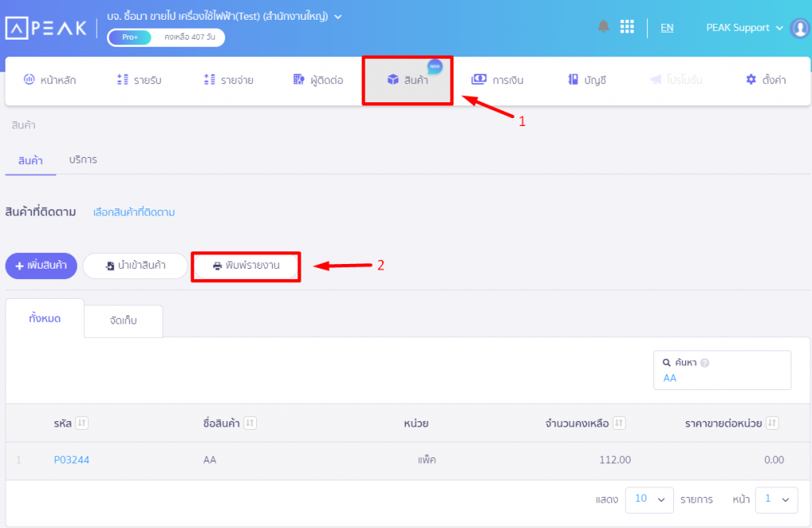The width and height of the screenshot is (812, 528).
Task: Sort by จำนวนคงเหลือ column sort icon
Action: click(620, 423)
